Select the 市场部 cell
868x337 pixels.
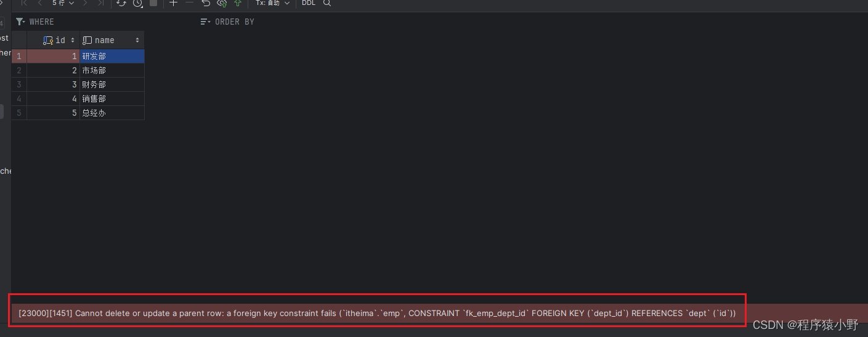112,70
